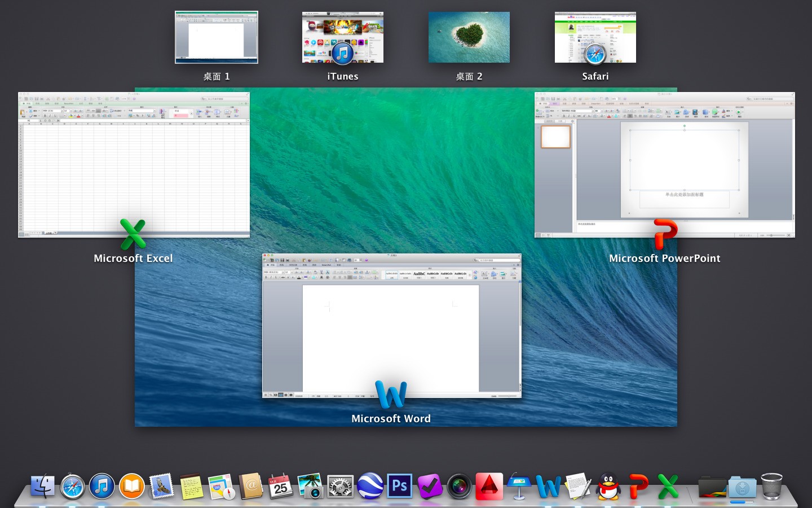Open the dark folder stack in Dock
The height and width of the screenshot is (508, 812).
pos(712,486)
